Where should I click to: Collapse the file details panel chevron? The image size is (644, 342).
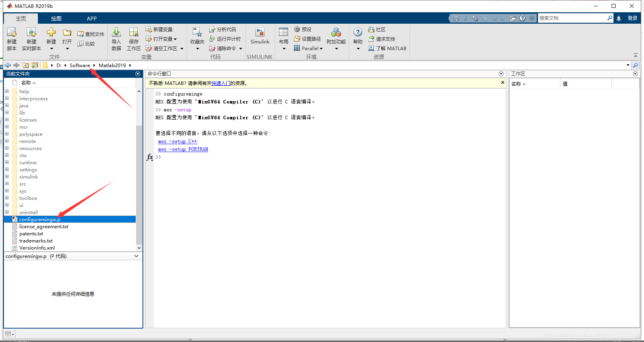pyautogui.click(x=137, y=256)
